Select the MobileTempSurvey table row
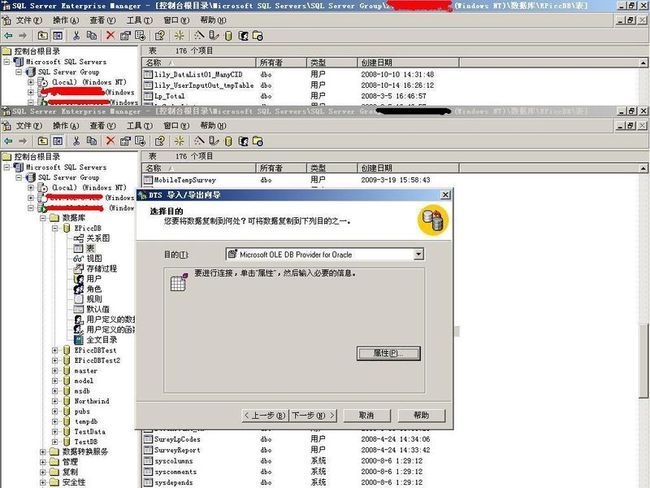The width and height of the screenshot is (650, 488). click(185, 180)
